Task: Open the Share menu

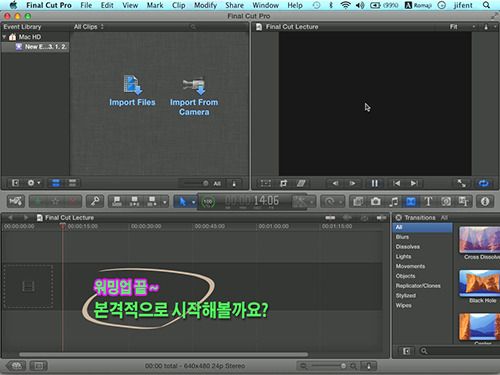Action: point(234,5)
